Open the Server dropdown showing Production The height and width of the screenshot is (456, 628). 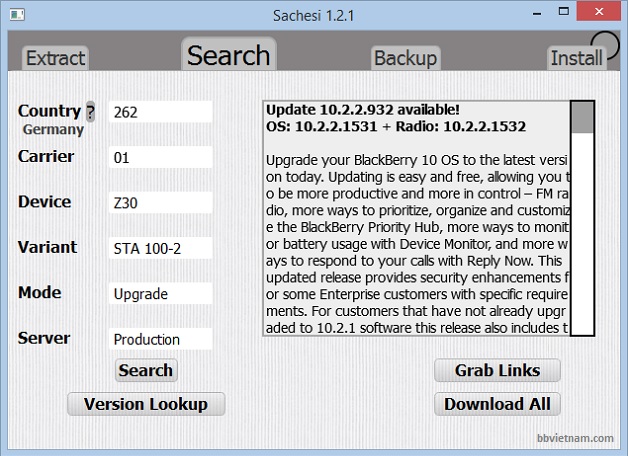161,339
